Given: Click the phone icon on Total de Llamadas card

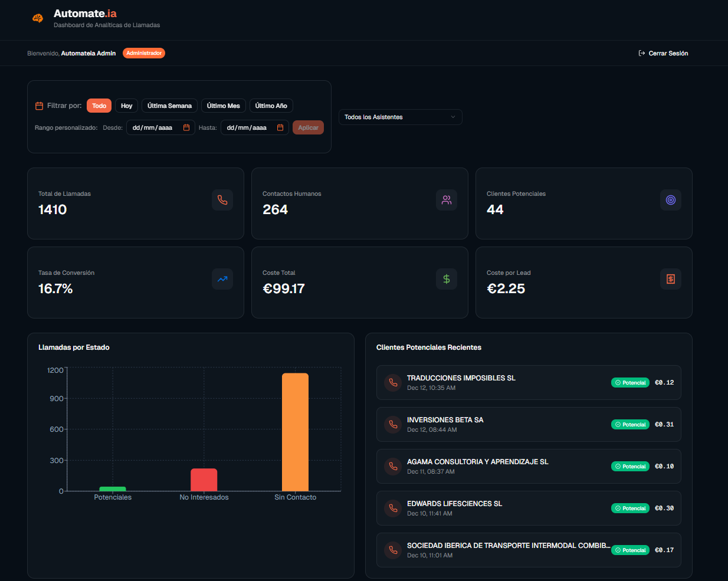Looking at the screenshot, I should (x=222, y=200).
